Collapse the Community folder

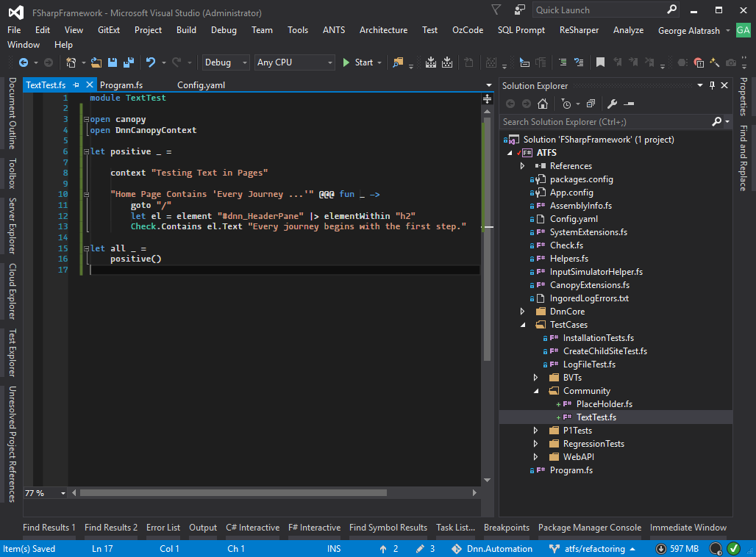click(x=535, y=391)
